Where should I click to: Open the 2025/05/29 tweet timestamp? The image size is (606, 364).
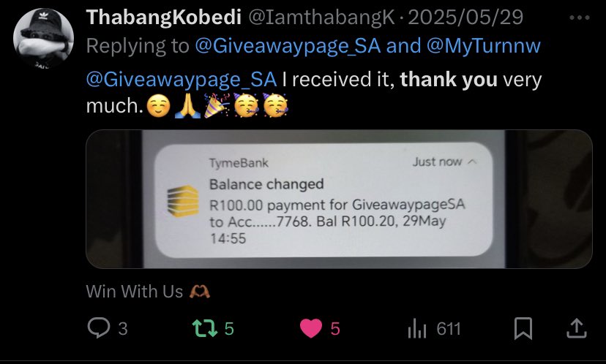[465, 18]
